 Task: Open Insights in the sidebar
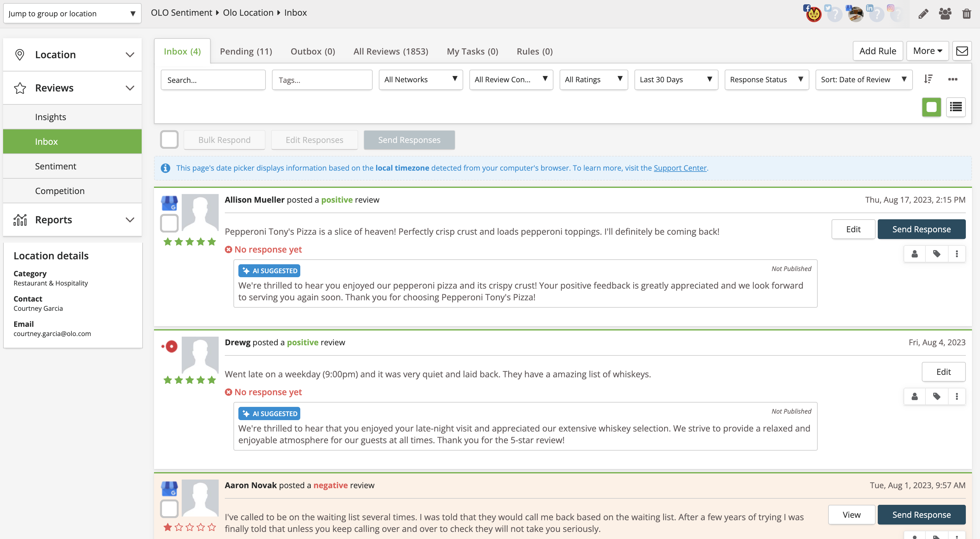pos(72,117)
